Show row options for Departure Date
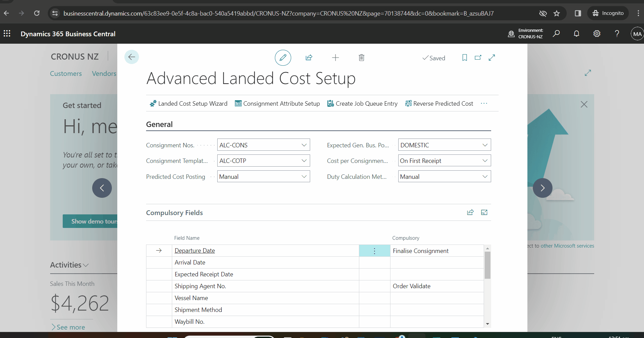The height and width of the screenshot is (338, 644). [x=375, y=251]
